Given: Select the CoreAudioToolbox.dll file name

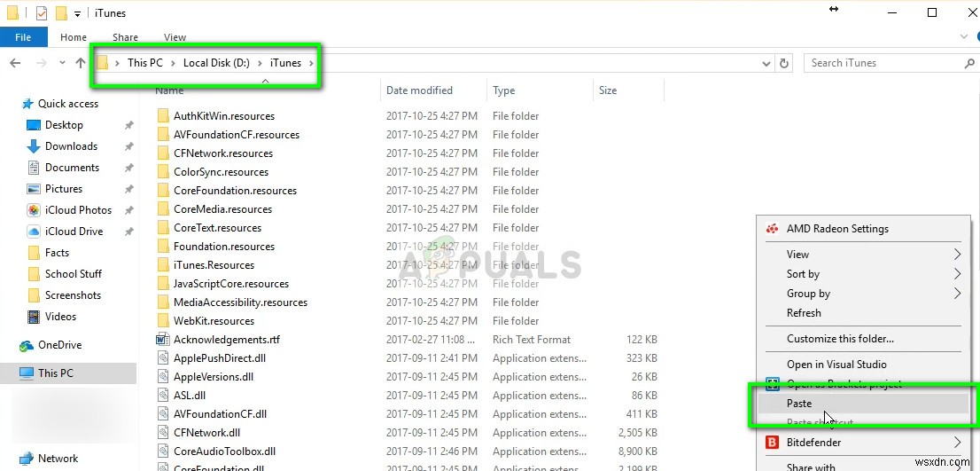Looking at the screenshot, I should pyautogui.click(x=224, y=451).
